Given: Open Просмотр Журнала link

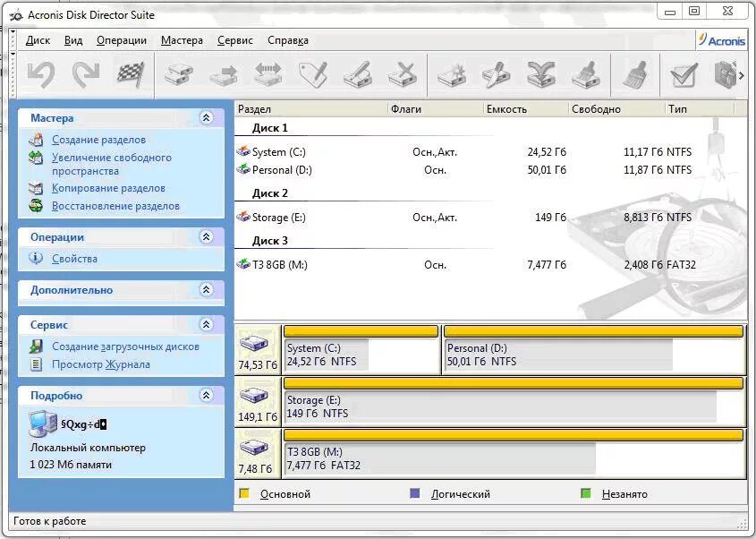Looking at the screenshot, I should (101, 364).
